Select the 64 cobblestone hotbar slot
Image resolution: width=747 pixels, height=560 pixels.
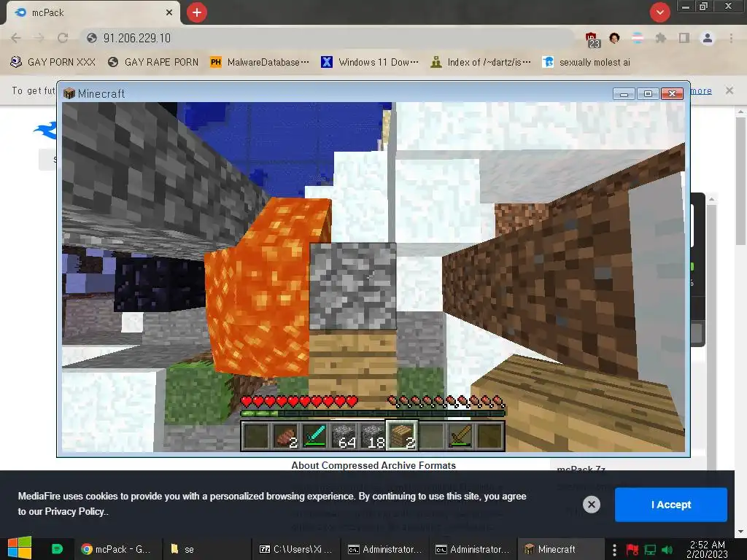click(x=344, y=435)
